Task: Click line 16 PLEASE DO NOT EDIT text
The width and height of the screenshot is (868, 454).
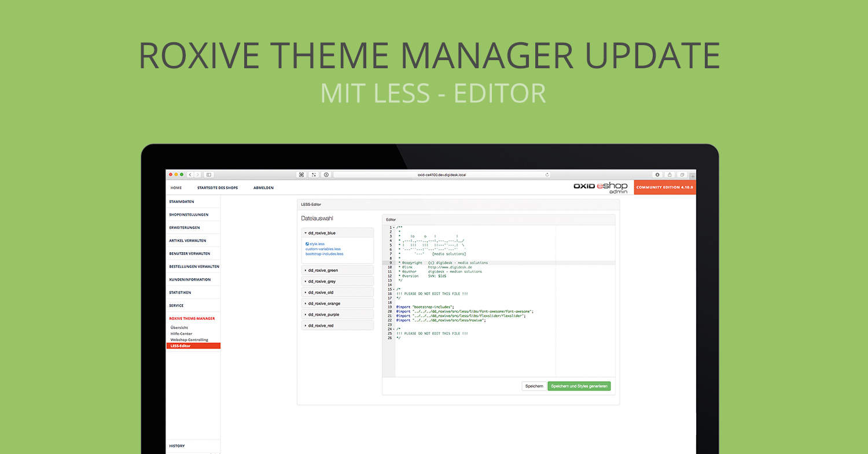Action: 432,294
